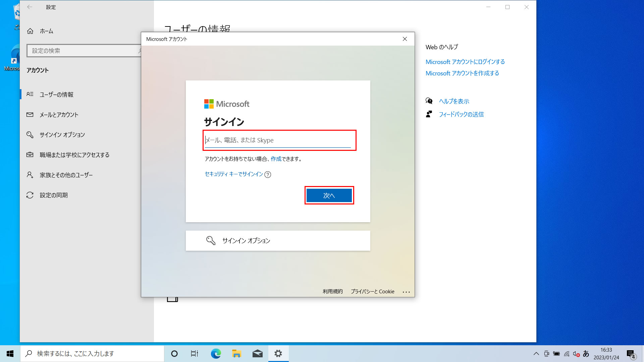This screenshot has width=644, height=362.
Task: Launch Microsoft Edge from taskbar
Action: [x=216, y=354]
